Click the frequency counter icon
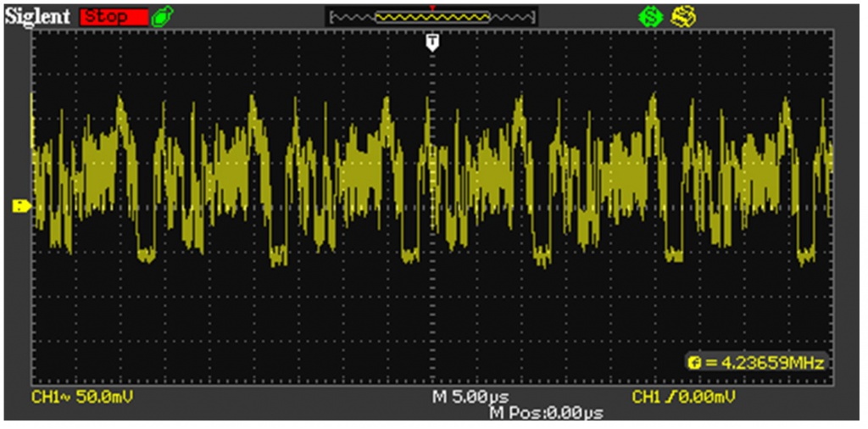This screenshot has height=429, width=868. tap(695, 363)
